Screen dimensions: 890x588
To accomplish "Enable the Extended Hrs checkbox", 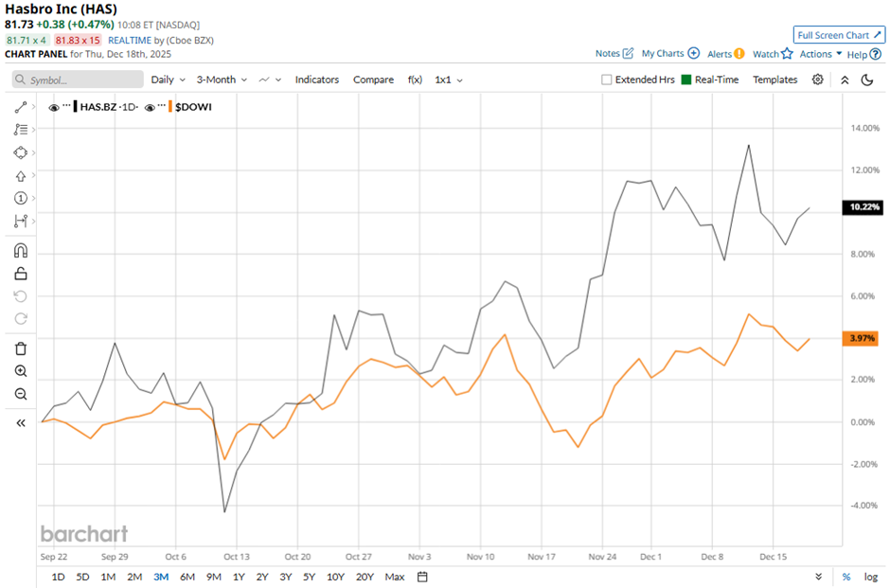I will coord(606,80).
